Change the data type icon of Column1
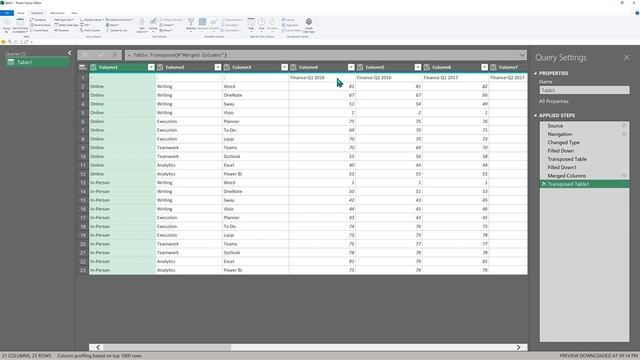Screen dimensions: 640x360 tap(93, 67)
